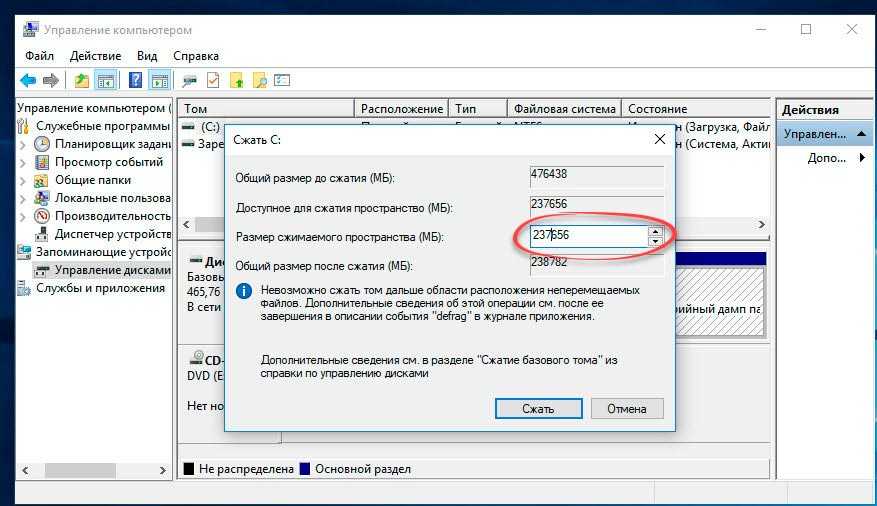Click the Computer Management title bar icon
The width and height of the screenshot is (877, 506).
pyautogui.click(x=31, y=29)
